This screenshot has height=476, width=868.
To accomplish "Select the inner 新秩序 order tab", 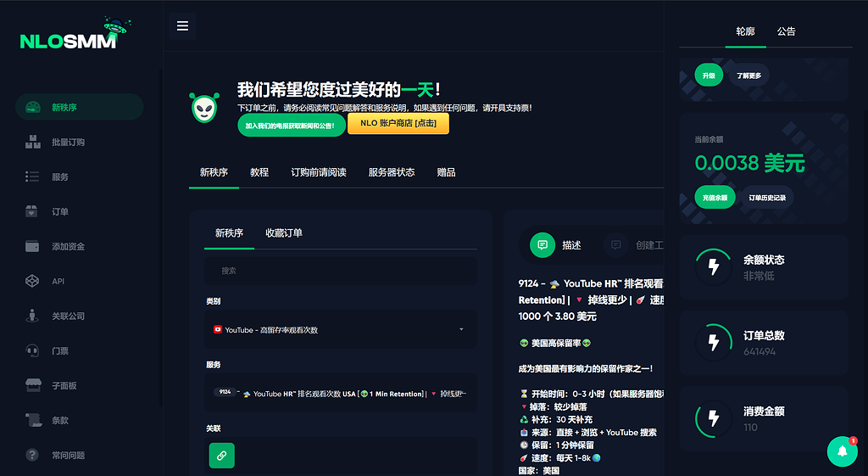I will pos(229,233).
